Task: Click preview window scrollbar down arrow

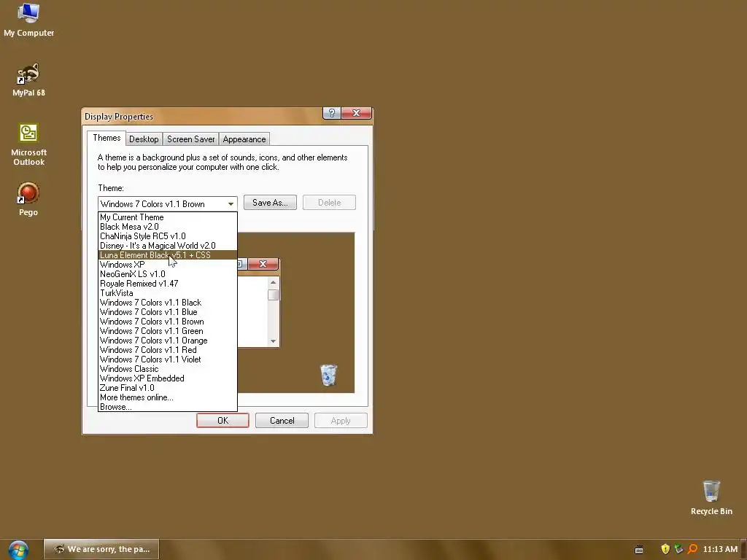Action: pos(273,341)
